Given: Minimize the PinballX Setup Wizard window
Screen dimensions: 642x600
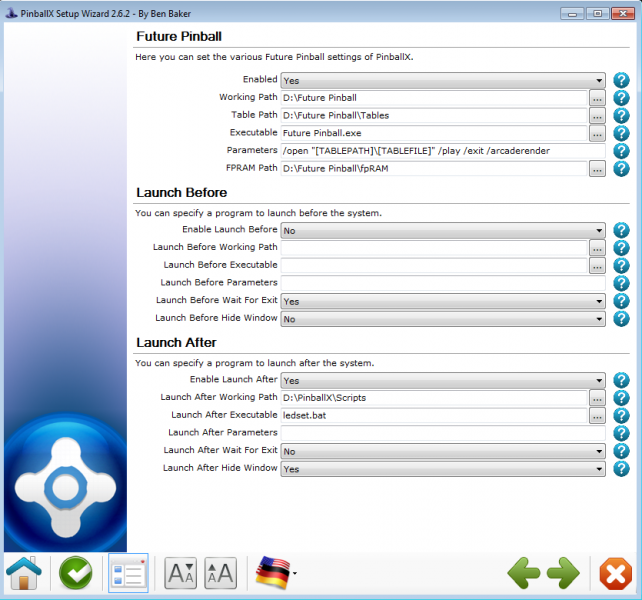Looking at the screenshot, I should (572, 14).
